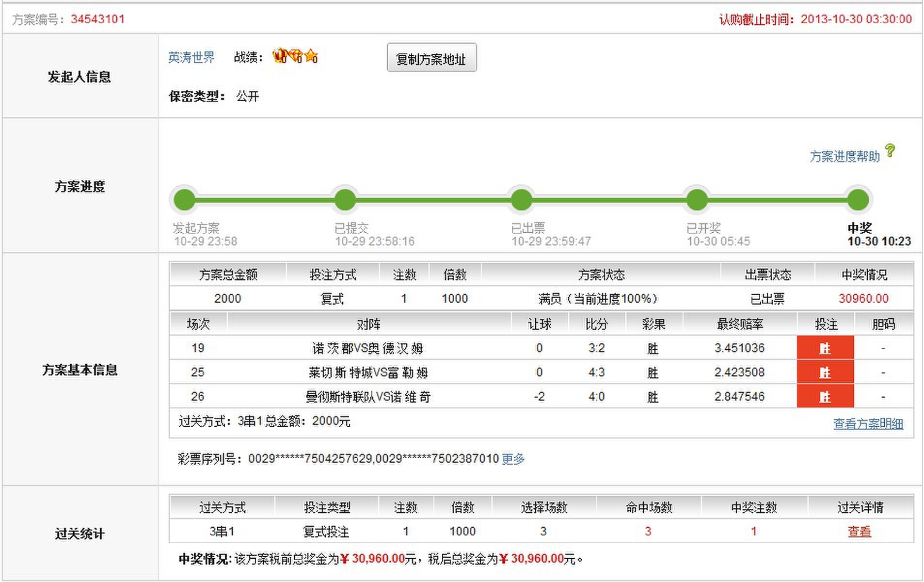
Task: Click the green question mark help icon
Action: point(890,151)
